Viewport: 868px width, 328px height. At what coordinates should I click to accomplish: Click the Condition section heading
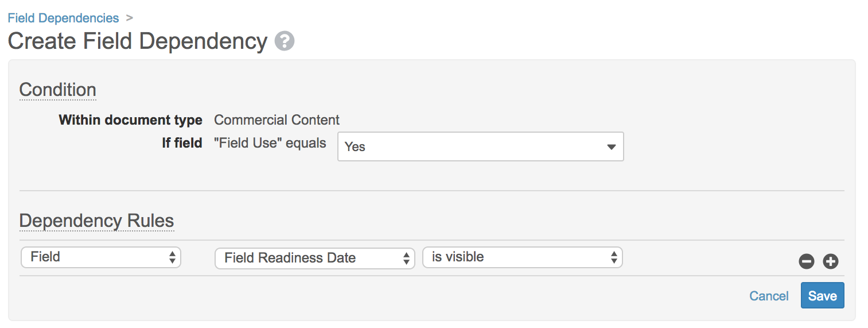click(x=58, y=90)
